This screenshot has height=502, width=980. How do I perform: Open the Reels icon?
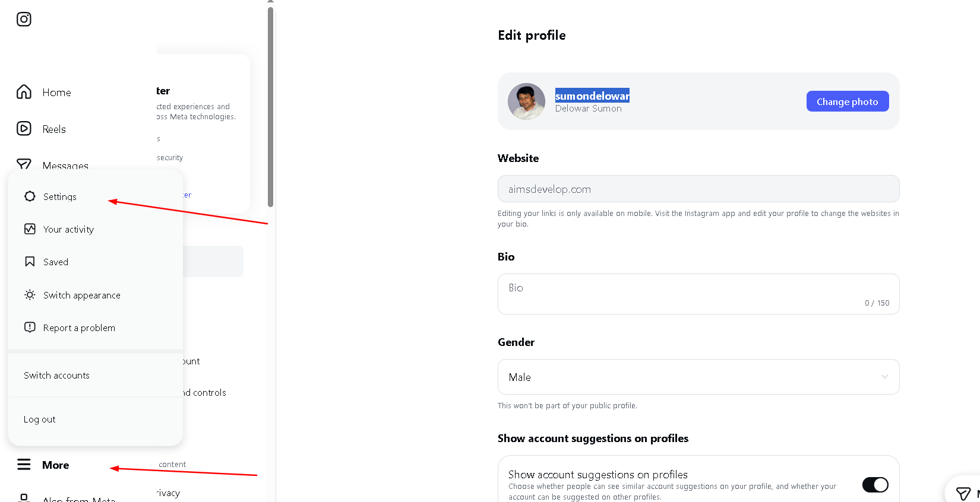tap(24, 129)
